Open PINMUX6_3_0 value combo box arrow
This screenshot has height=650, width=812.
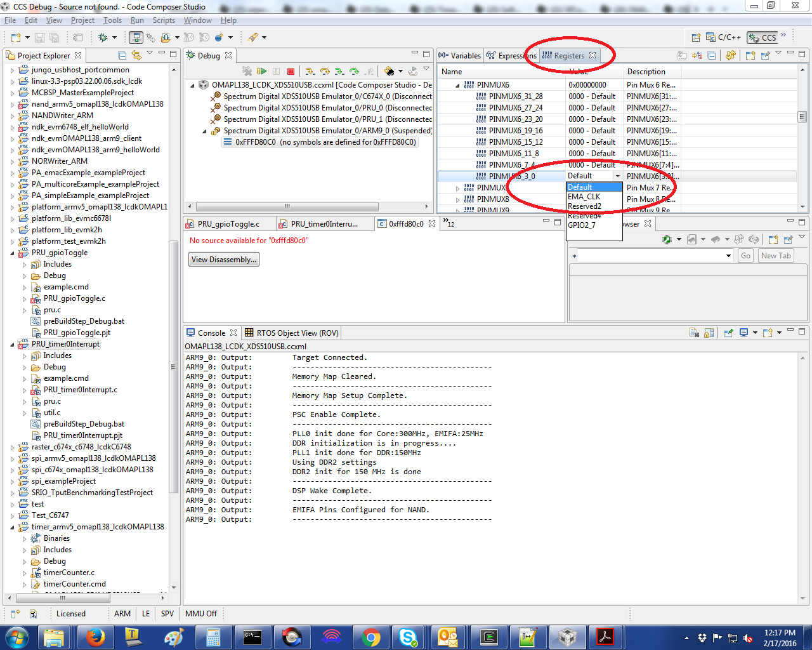pyautogui.click(x=618, y=176)
